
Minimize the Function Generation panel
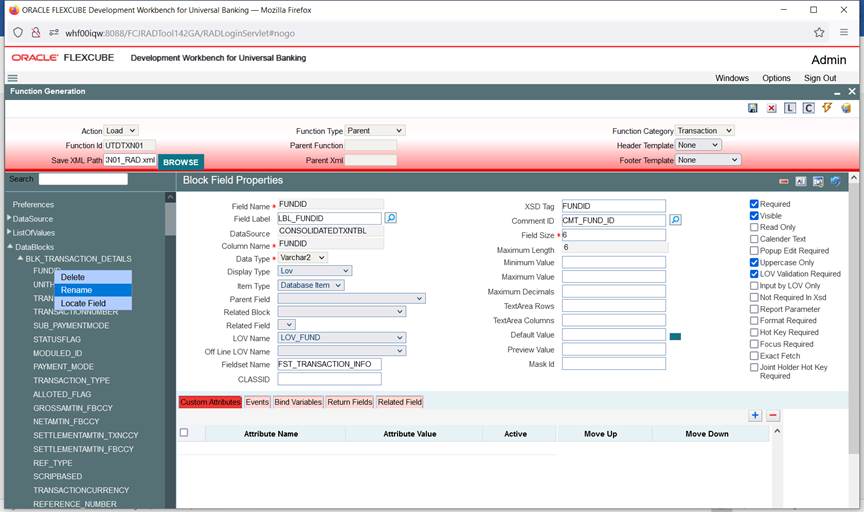point(837,92)
